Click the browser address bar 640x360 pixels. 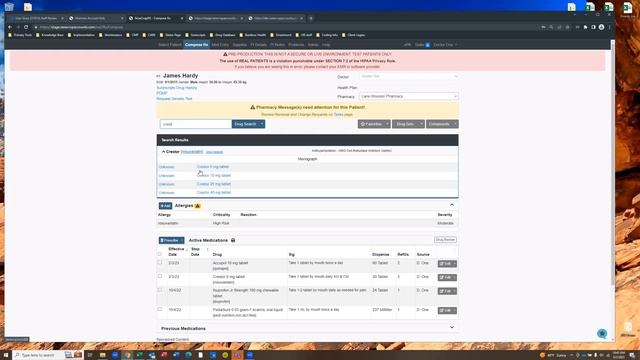286,27
